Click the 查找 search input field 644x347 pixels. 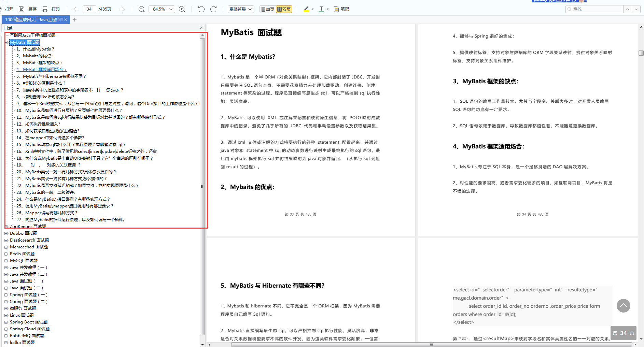[594, 9]
